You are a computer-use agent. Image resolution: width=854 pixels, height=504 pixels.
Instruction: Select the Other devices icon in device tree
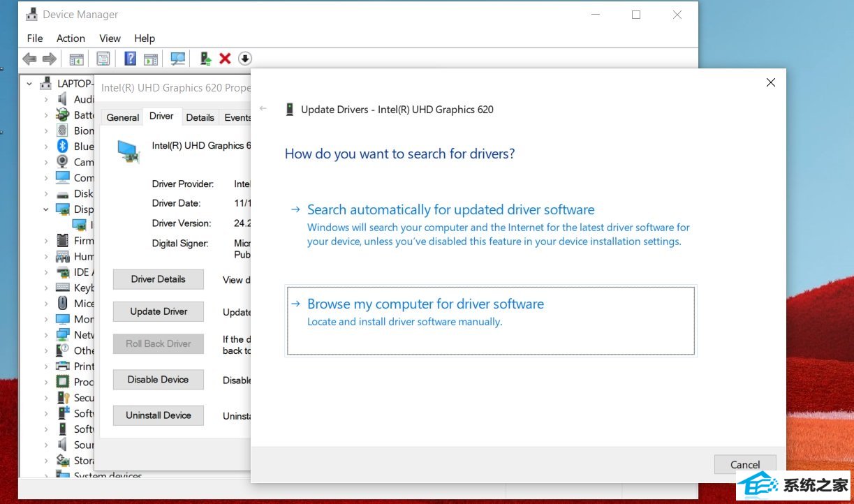click(63, 350)
